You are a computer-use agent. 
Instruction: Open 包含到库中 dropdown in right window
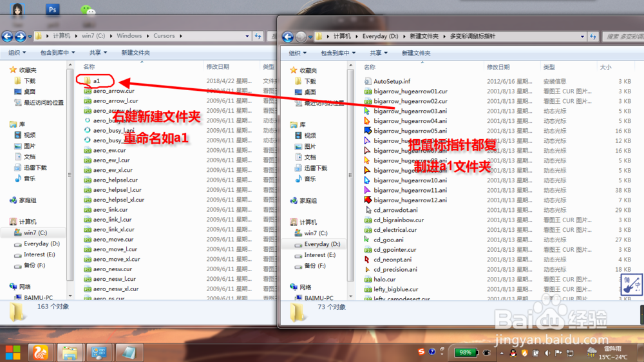(338, 53)
